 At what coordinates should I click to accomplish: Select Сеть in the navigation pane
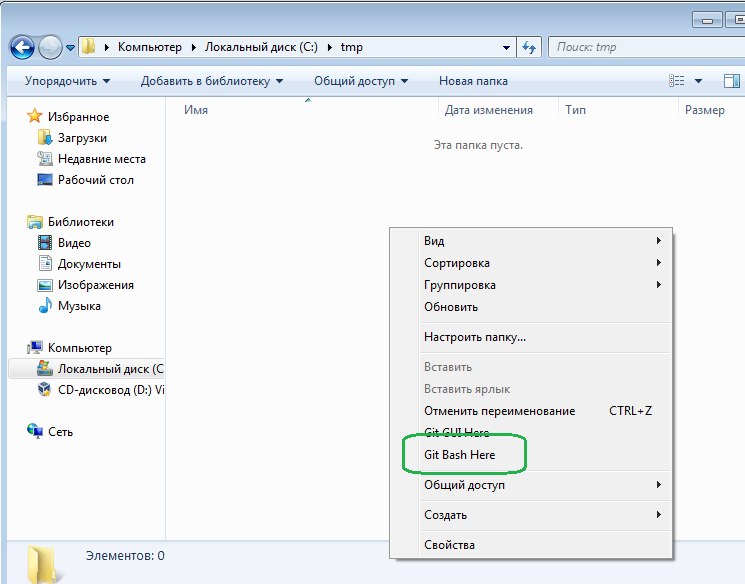click(60, 432)
